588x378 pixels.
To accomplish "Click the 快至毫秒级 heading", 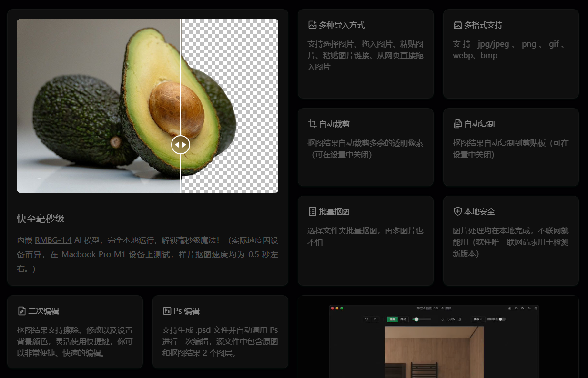I will click(x=41, y=219).
